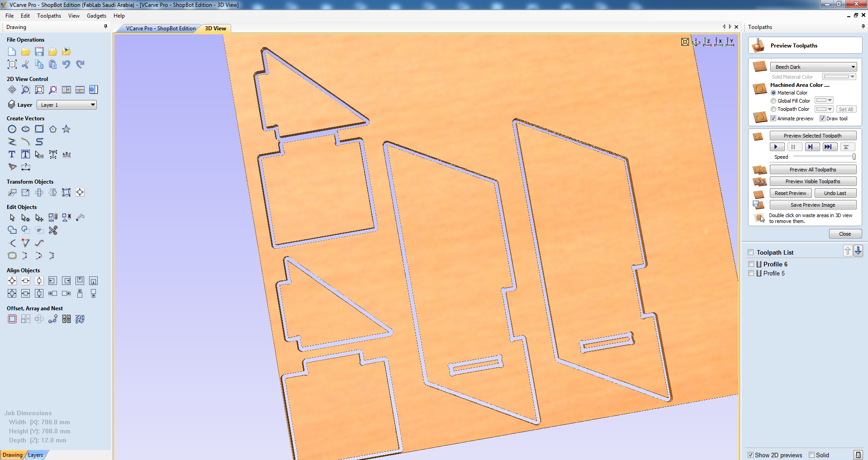This screenshot has width=868, height=460.
Task: Click the Zoom to fit icon in 3D view
Action: (685, 42)
